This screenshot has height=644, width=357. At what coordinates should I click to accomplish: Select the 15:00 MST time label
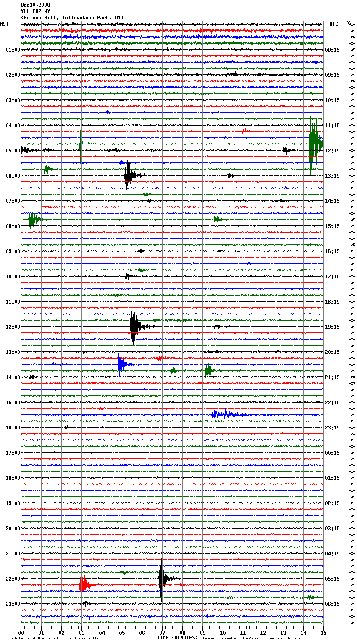tap(13, 403)
